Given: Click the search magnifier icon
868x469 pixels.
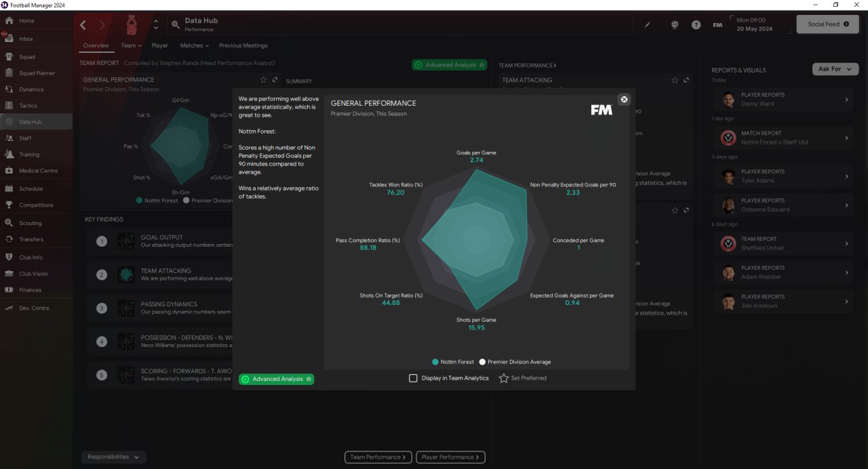Looking at the screenshot, I should click(176, 25).
